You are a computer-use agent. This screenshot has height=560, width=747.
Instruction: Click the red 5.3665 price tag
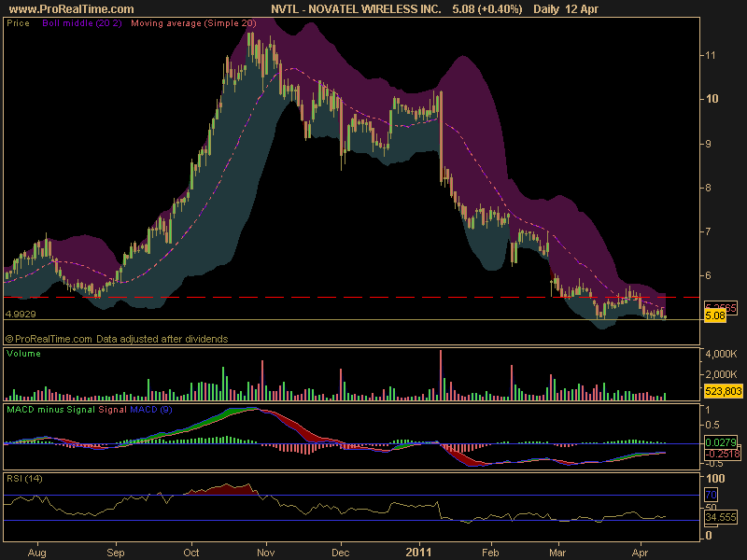[x=721, y=307]
